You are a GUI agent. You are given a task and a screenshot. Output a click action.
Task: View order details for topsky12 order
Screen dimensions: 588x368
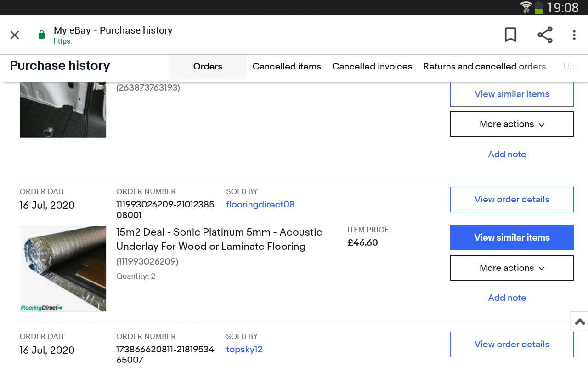point(512,344)
